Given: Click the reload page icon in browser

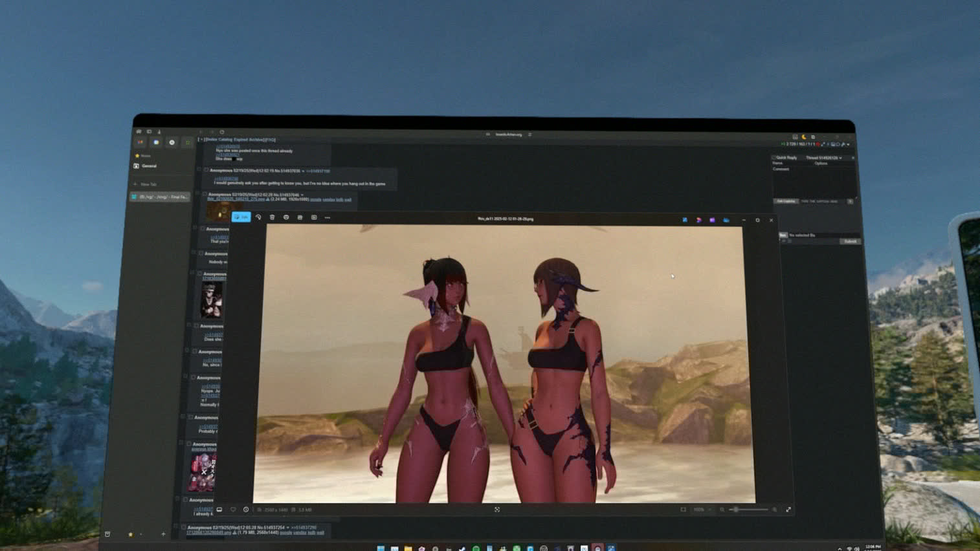Looking at the screenshot, I should (222, 132).
